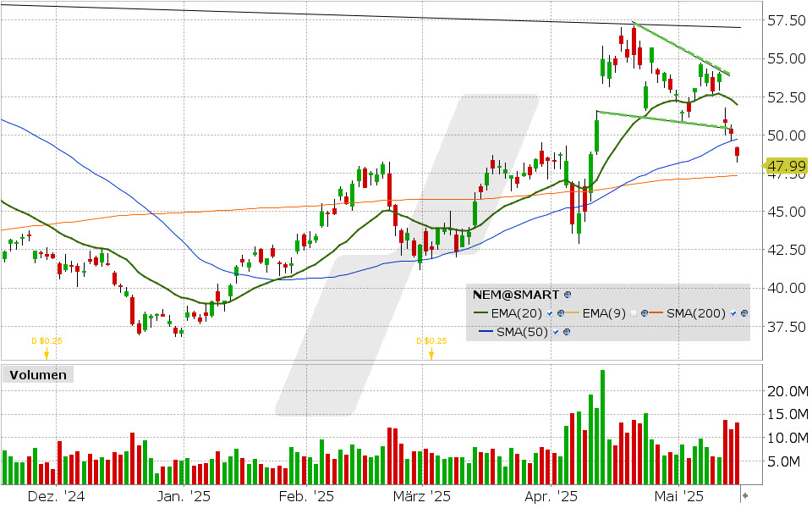The image size is (812, 508).
Task: Open the EMA(20) indicator settings icon
Action: (561, 314)
